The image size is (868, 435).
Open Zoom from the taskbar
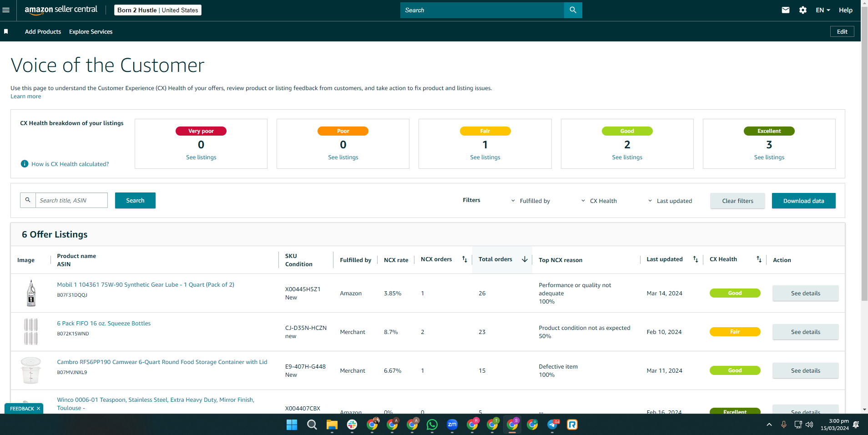pyautogui.click(x=452, y=425)
